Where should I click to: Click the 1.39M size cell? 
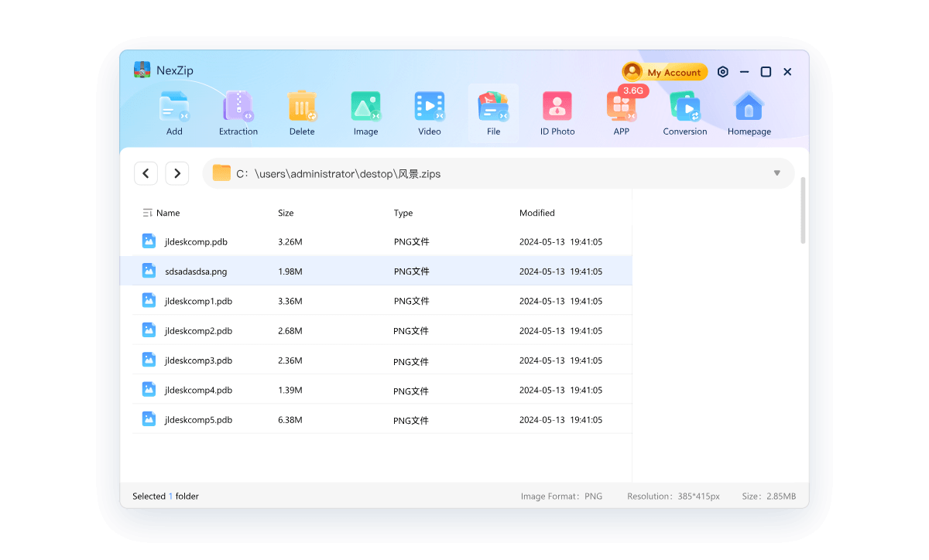(x=290, y=390)
